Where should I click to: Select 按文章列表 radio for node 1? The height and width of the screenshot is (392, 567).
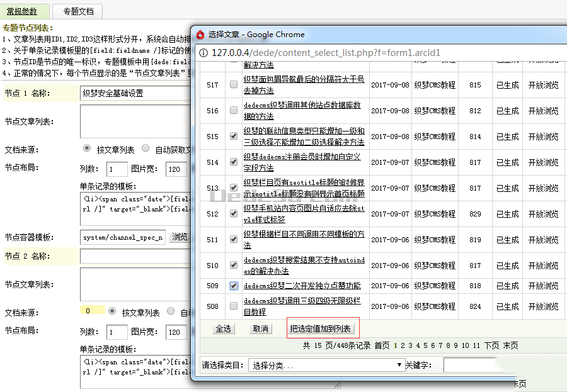(87, 149)
